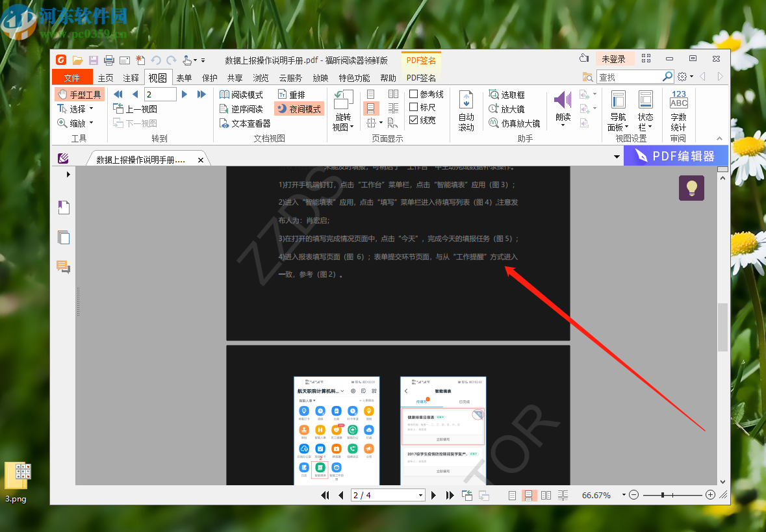766x532 pixels.
Task: Open the comments panel in left sidebar
Action: pyautogui.click(x=63, y=267)
